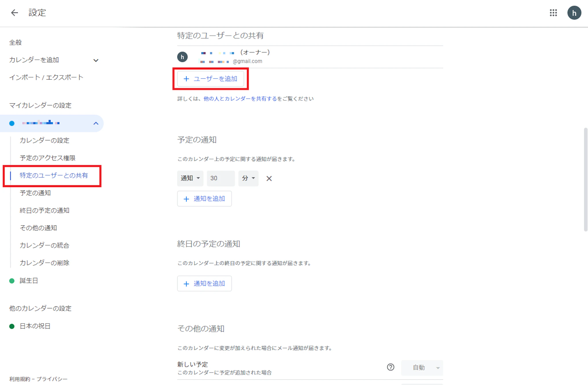Collapse my calendar settings chevron
Image resolution: width=588 pixels, height=385 pixels.
click(96, 123)
